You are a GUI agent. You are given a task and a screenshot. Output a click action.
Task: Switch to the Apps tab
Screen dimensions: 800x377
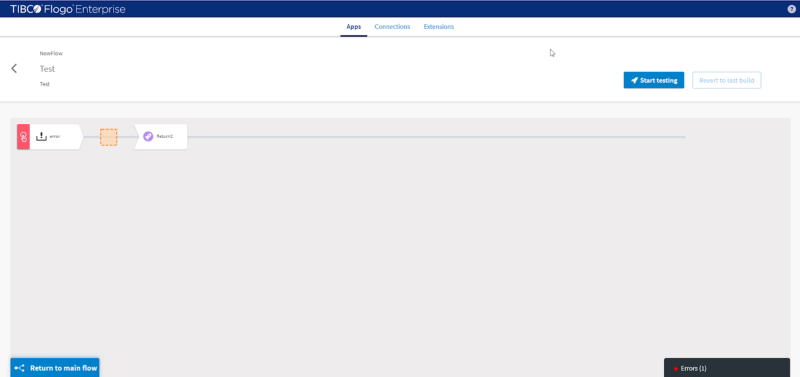(x=354, y=27)
